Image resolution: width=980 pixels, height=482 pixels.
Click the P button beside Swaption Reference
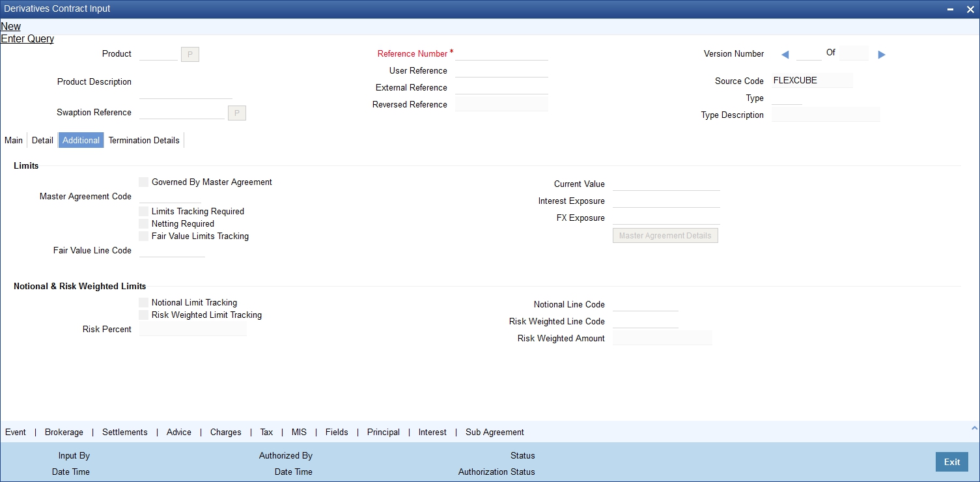237,113
